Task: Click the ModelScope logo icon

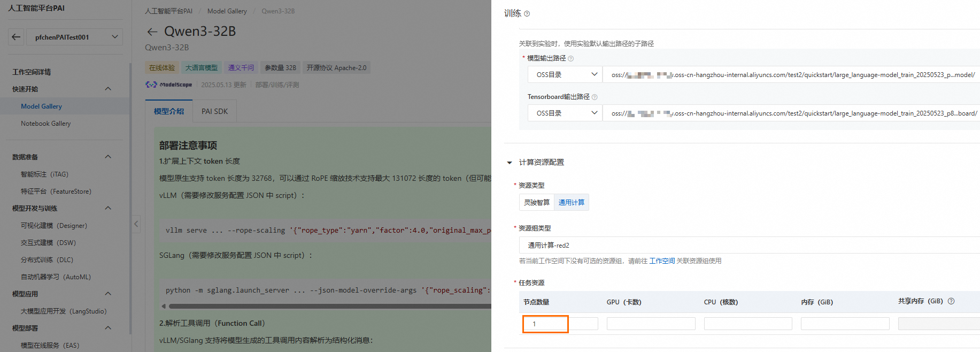Action: tap(168, 85)
